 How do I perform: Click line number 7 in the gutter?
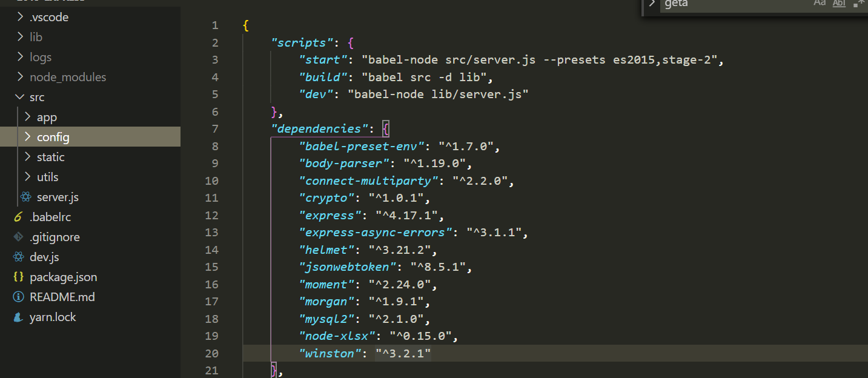(x=214, y=129)
